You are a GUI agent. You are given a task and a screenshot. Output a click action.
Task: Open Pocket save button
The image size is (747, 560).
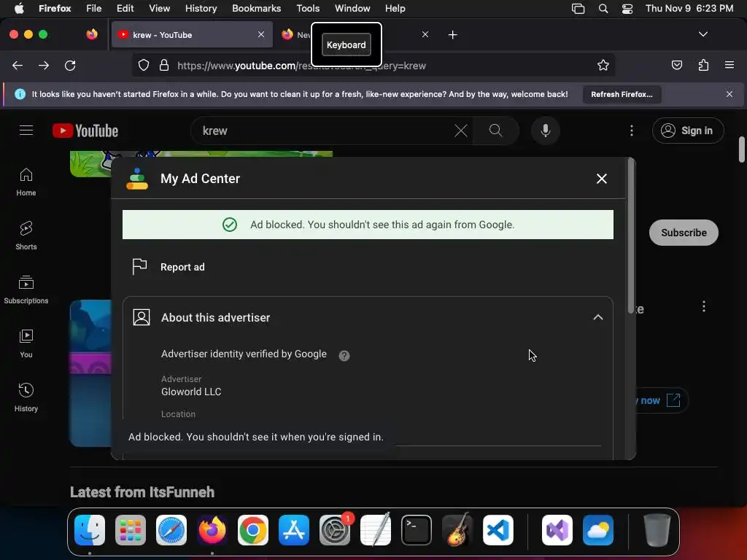pos(677,65)
